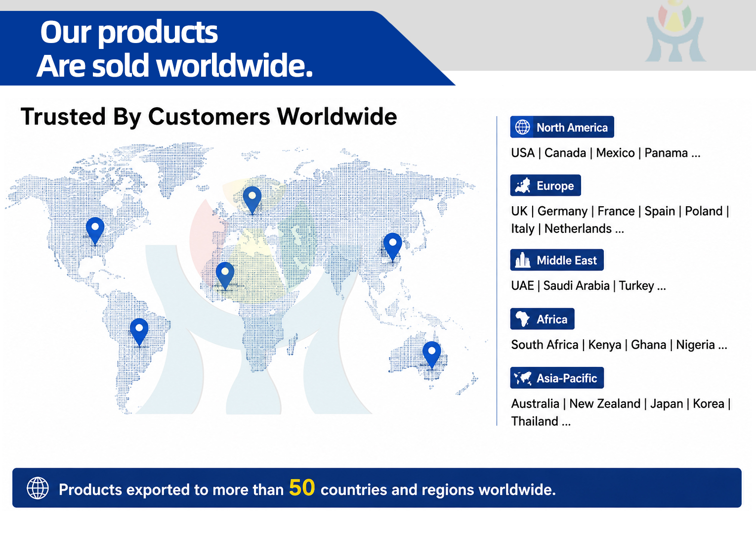Click 'Products exported to more than' text
Image resolution: width=756 pixels, height=538 pixels.
pos(171,490)
